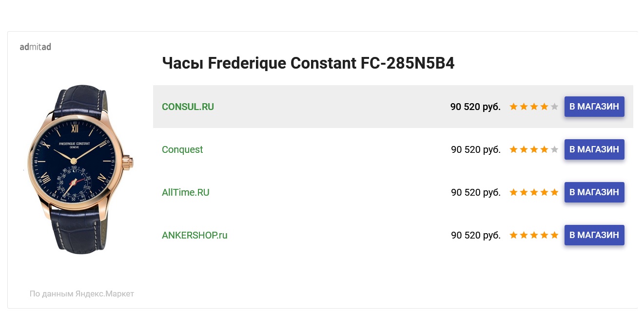Open the Conquest store link
The height and width of the screenshot is (313, 644).
(182, 149)
